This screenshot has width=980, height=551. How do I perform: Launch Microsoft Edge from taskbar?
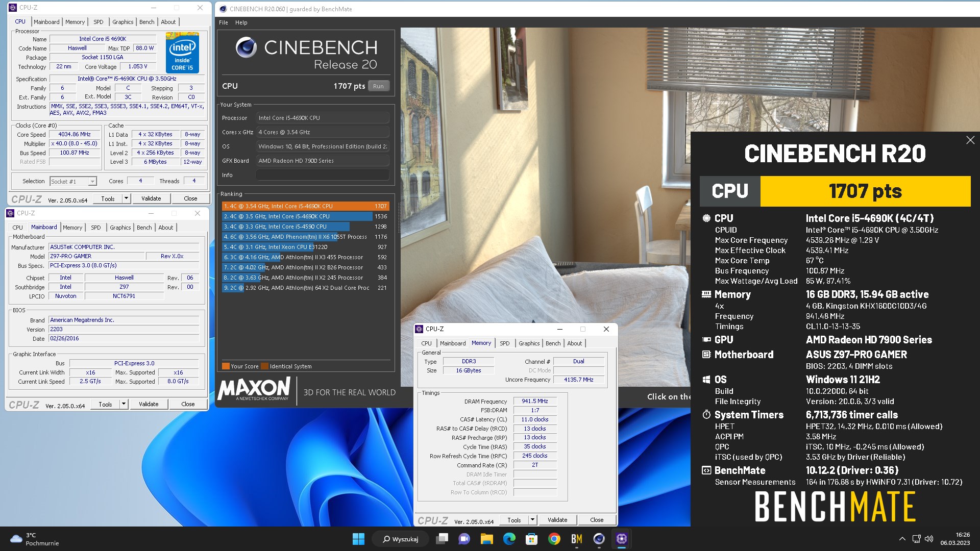tap(509, 539)
